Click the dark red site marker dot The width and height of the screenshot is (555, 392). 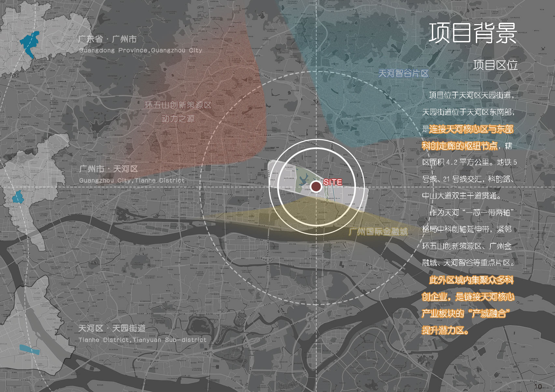tap(316, 187)
